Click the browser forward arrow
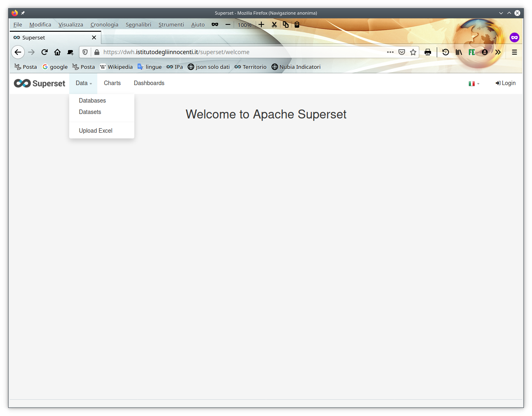The width and height of the screenshot is (532, 416). (31, 52)
